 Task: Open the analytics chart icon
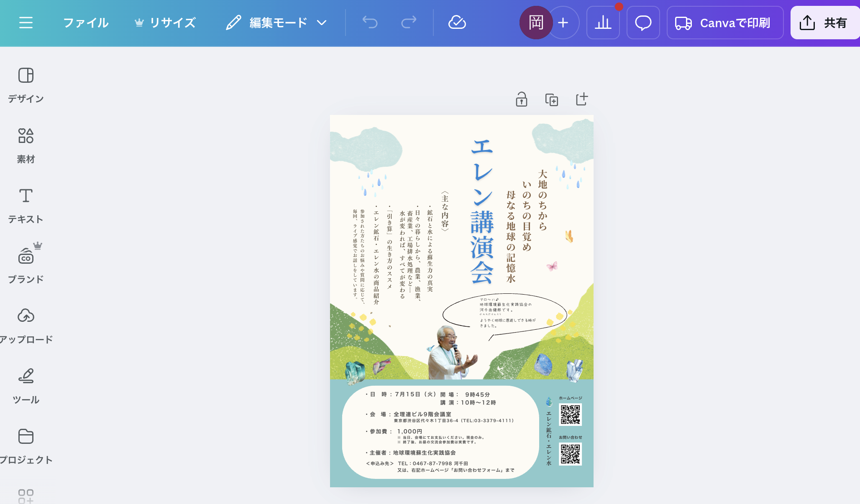tap(603, 23)
